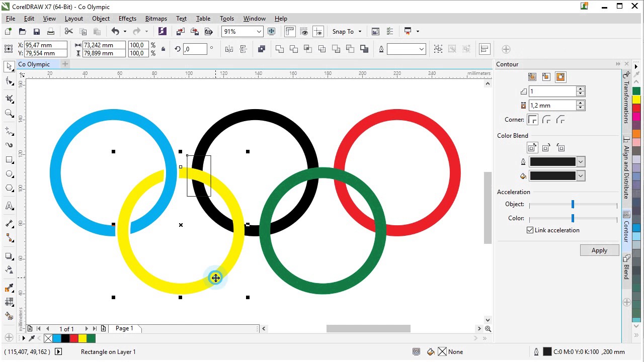644x362 pixels.
Task: Click the Intersect shaping icon
Action: [308, 49]
